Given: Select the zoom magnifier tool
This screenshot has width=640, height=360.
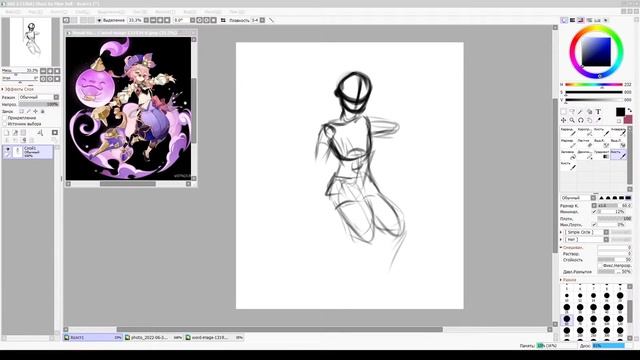Looking at the screenshot, I should point(572,120).
